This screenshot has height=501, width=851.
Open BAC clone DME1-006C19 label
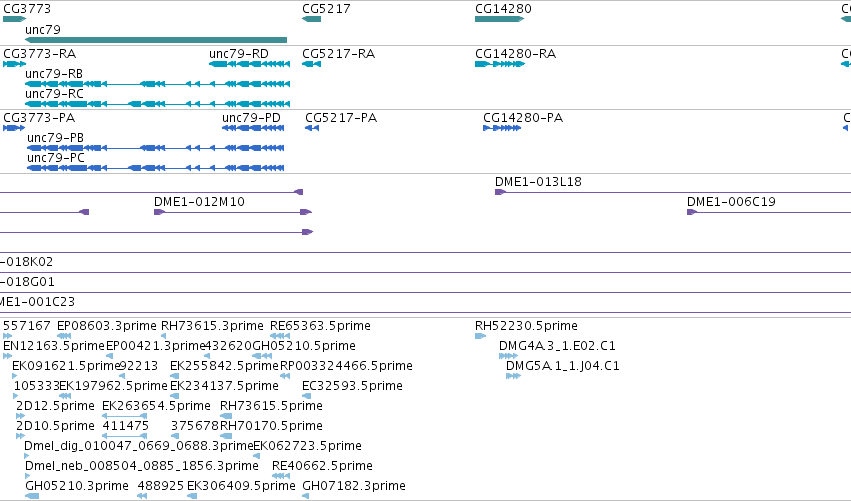[x=731, y=202]
